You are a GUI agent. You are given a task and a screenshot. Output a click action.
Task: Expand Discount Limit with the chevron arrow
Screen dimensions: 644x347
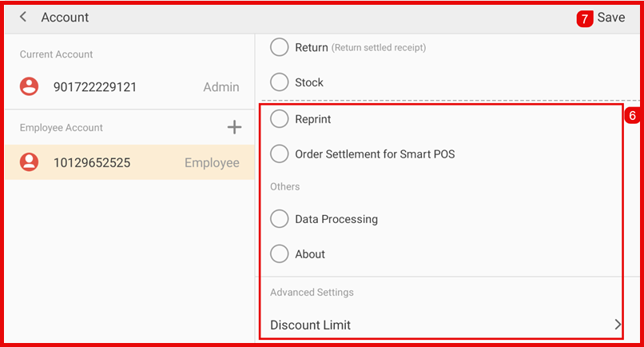pyautogui.click(x=617, y=325)
